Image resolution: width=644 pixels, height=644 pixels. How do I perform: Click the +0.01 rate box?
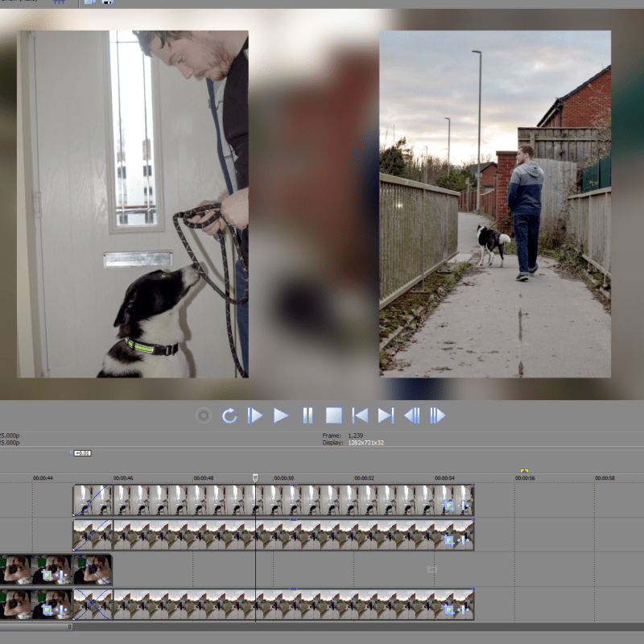(83, 453)
